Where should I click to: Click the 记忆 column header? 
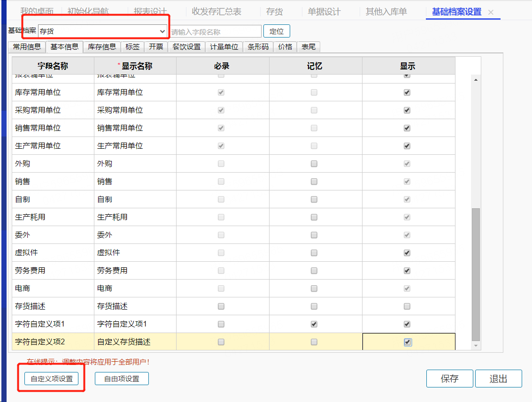click(316, 66)
